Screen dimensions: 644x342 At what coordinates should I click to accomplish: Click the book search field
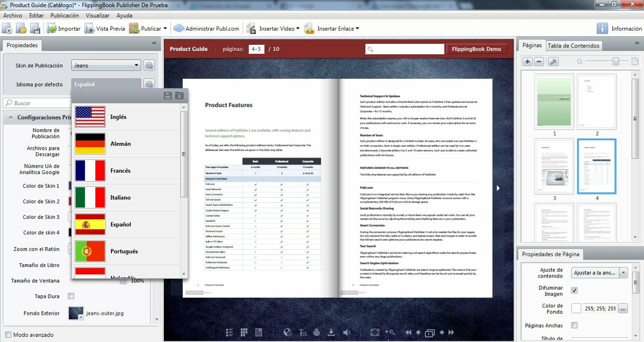[x=405, y=49]
